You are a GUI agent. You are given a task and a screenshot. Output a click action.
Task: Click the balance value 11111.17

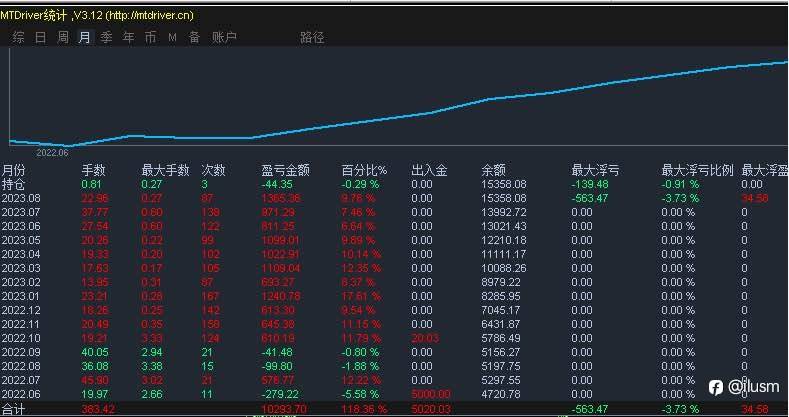pyautogui.click(x=504, y=254)
